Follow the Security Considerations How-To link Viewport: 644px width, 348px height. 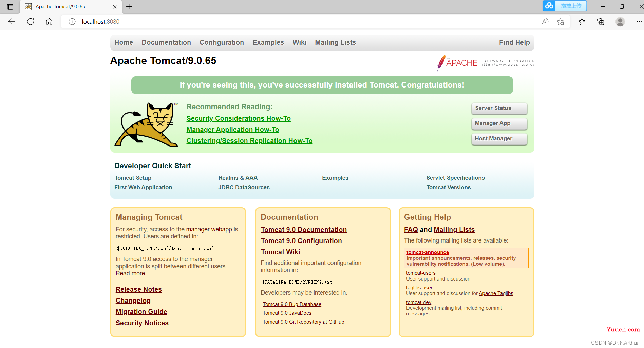pyautogui.click(x=239, y=118)
